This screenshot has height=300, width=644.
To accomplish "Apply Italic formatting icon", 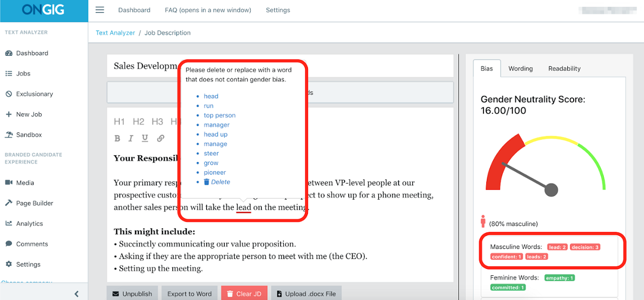I will pyautogui.click(x=131, y=138).
